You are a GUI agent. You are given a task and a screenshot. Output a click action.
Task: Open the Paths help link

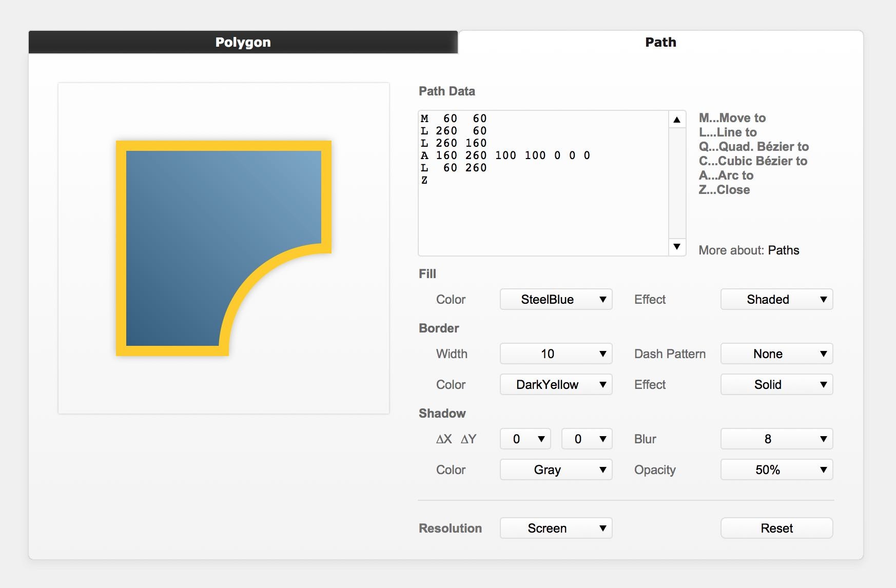click(x=784, y=250)
